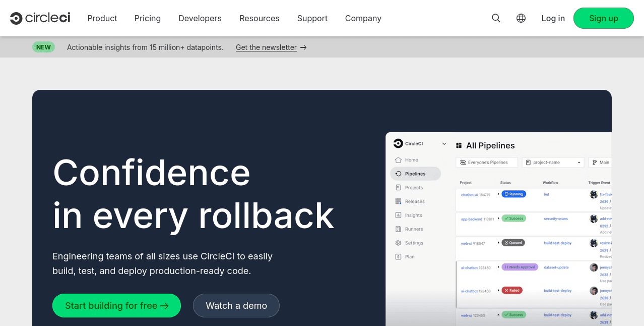Click the Success badge in app-backend row
The image size is (644, 326).
coord(513,219)
